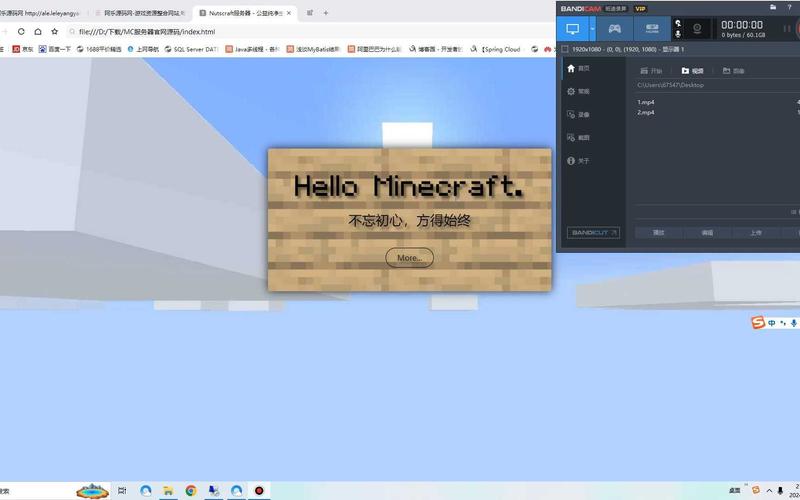The height and width of the screenshot is (500, 800).
Task: Open Task View on the taskbar
Action: coord(121,491)
